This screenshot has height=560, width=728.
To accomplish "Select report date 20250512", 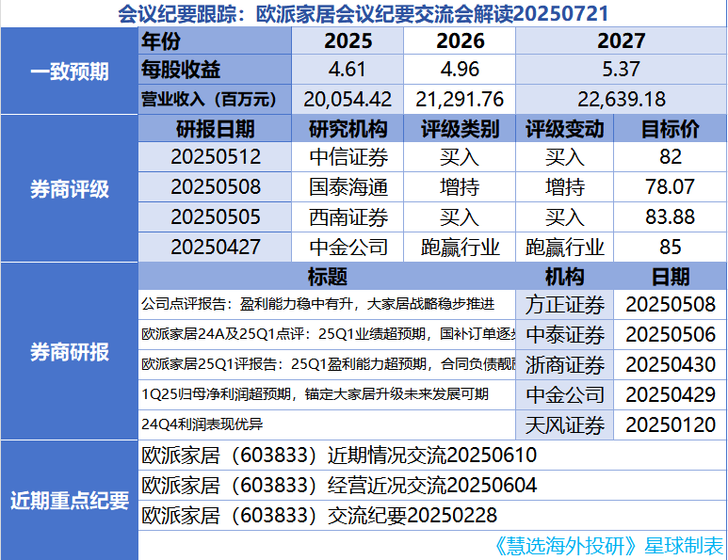I will (215, 157).
